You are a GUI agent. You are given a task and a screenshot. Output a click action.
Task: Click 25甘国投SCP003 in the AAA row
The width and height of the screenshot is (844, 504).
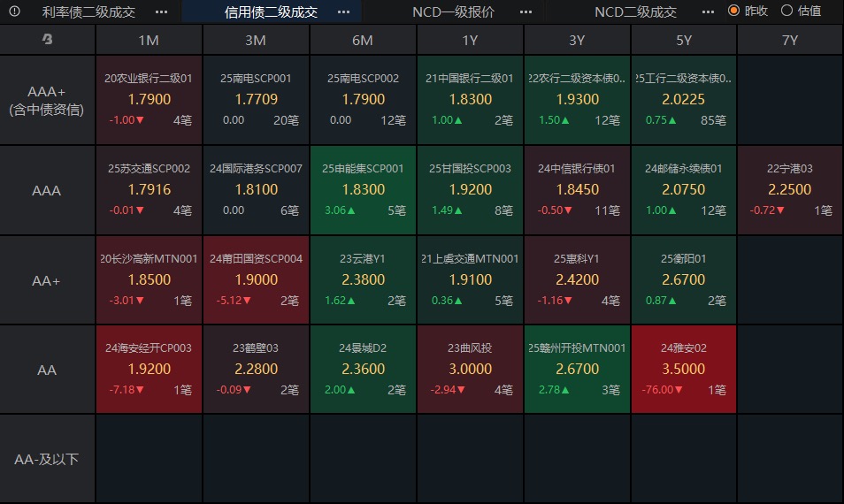coord(470,169)
